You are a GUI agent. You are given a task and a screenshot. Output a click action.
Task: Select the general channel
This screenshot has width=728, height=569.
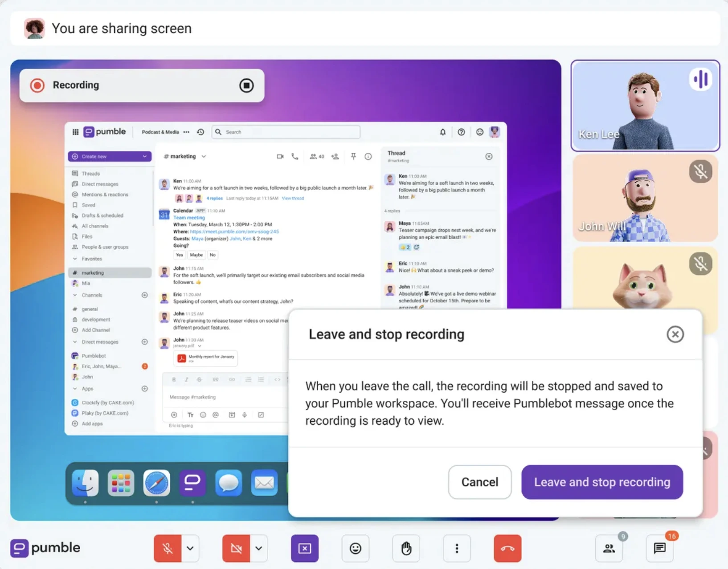pos(90,309)
